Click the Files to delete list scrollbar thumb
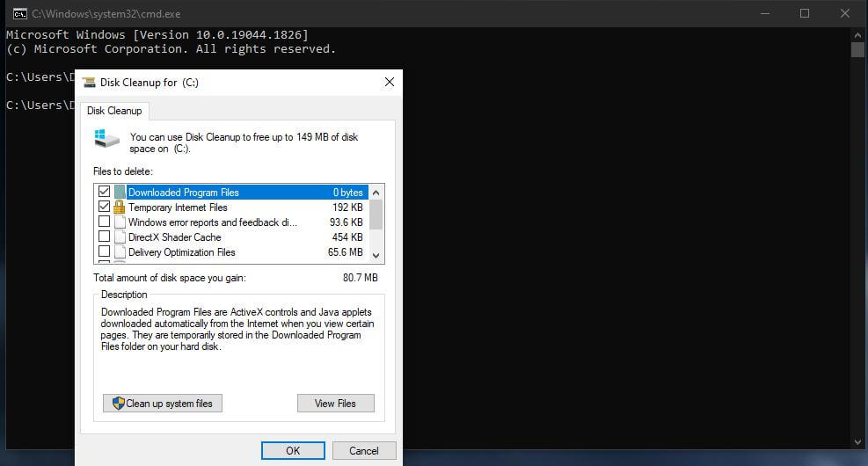This screenshot has height=466, width=868. (376, 215)
